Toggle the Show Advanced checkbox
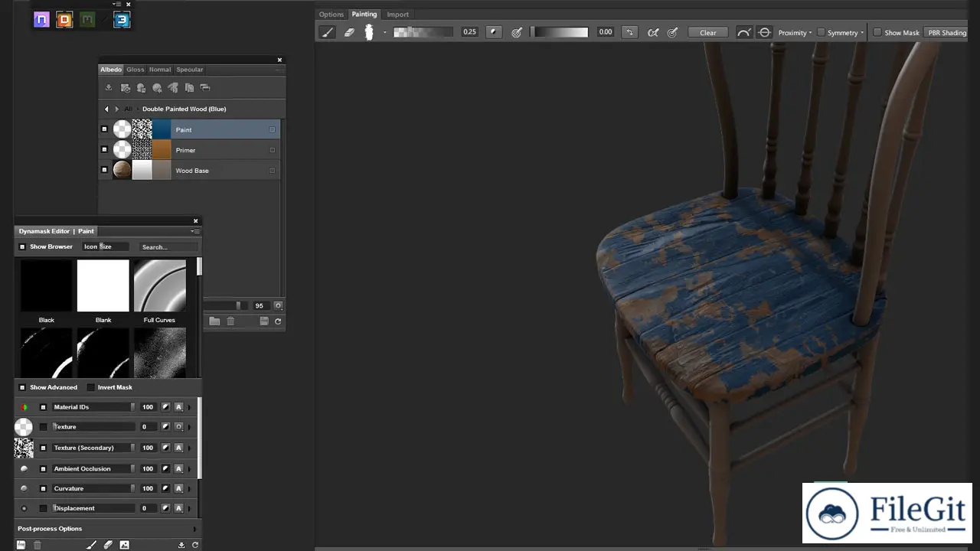The width and height of the screenshot is (980, 551). pyautogui.click(x=22, y=387)
